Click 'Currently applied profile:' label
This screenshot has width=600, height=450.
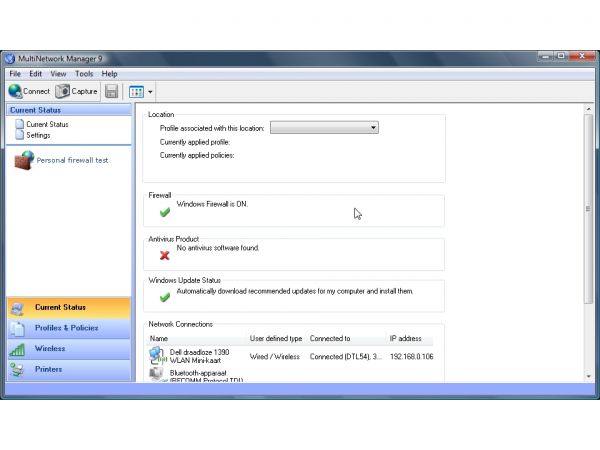[195, 142]
